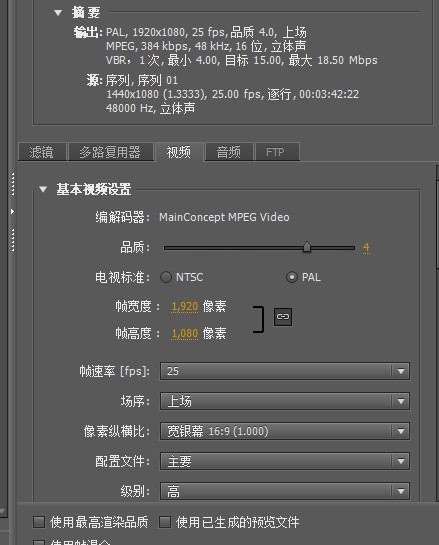Select the PAL radio button
Screen dimensions: 439x545
point(292,277)
